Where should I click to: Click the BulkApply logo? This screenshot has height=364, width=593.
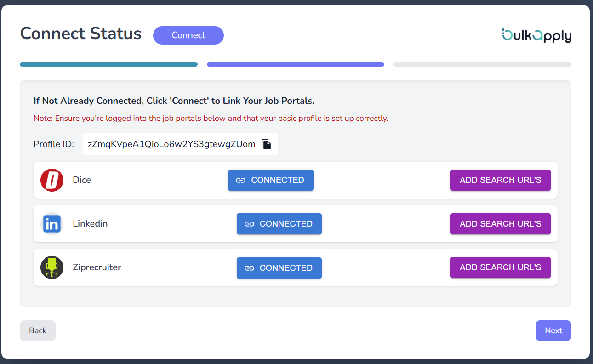pos(536,35)
